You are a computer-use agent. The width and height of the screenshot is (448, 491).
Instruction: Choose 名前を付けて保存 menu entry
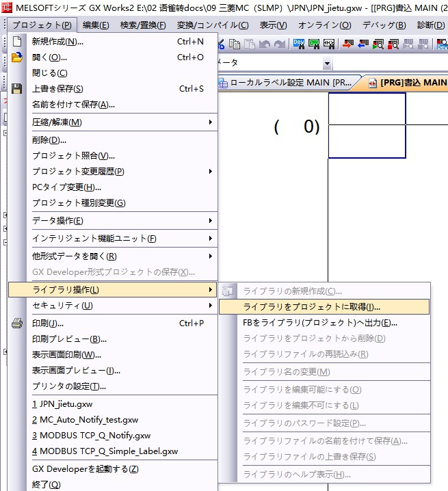pos(113,104)
